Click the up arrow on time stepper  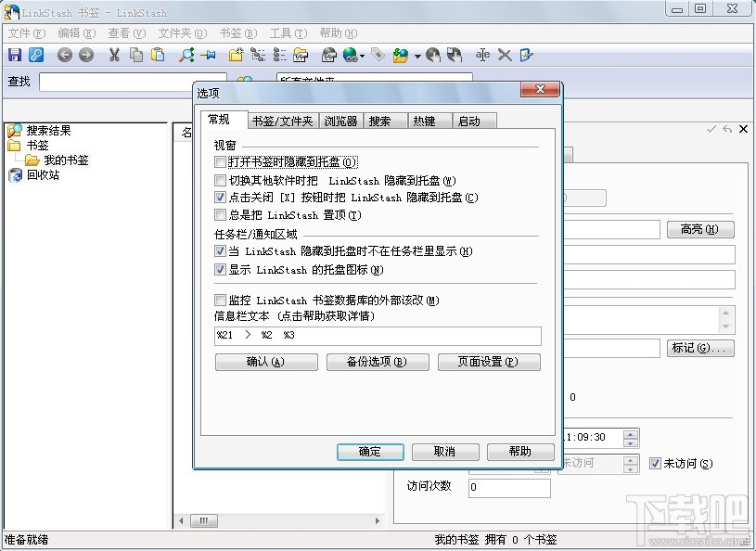(630, 433)
